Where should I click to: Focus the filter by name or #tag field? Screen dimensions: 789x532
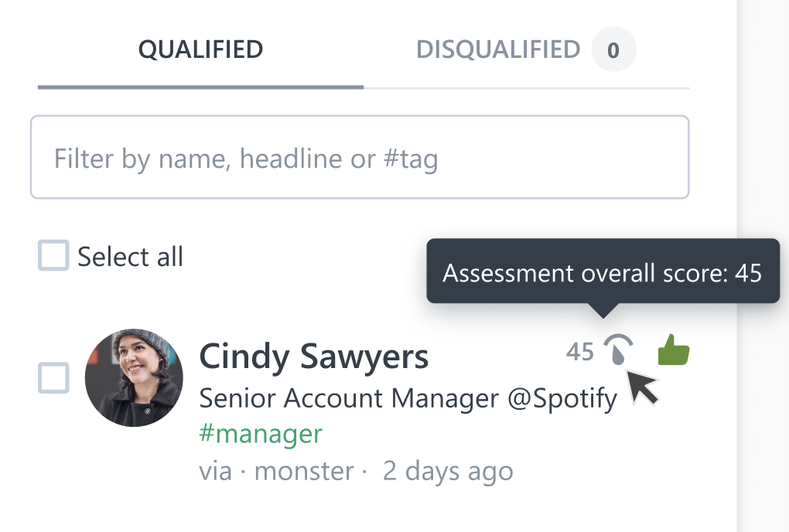click(x=360, y=158)
